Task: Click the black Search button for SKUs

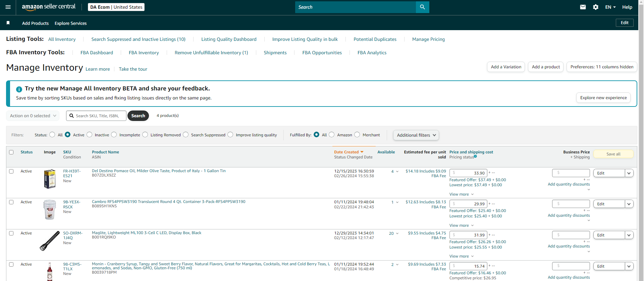Action: click(x=138, y=116)
